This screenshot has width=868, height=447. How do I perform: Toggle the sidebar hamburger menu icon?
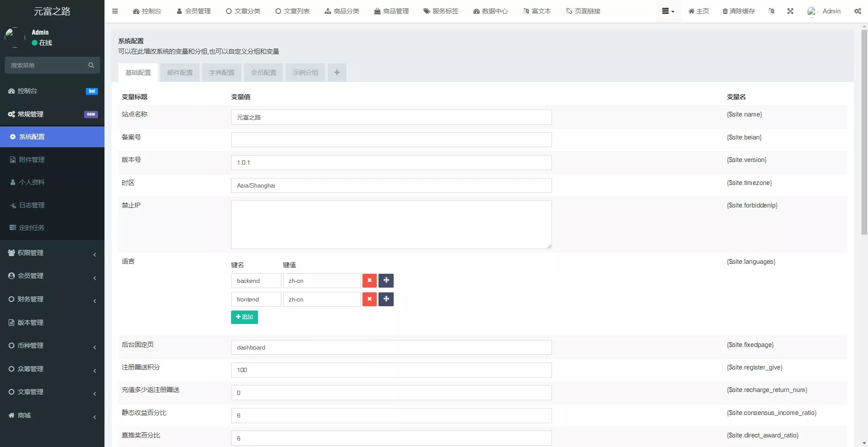(x=115, y=11)
